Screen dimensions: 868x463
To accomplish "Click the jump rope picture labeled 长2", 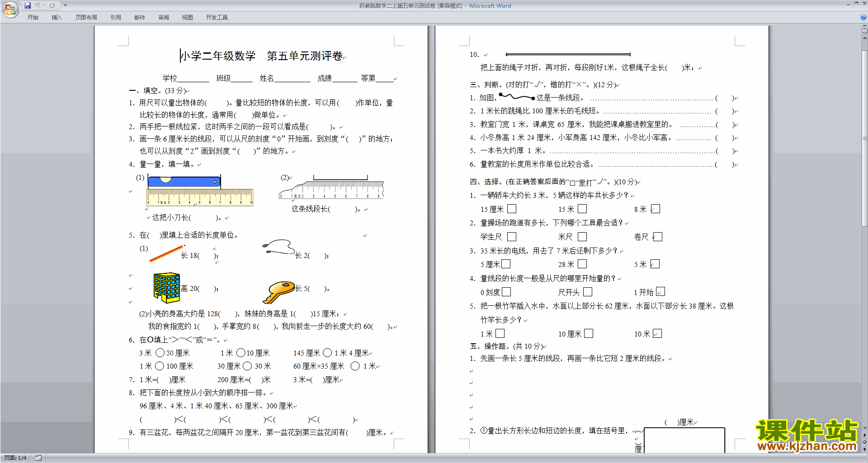I will click(x=278, y=247).
